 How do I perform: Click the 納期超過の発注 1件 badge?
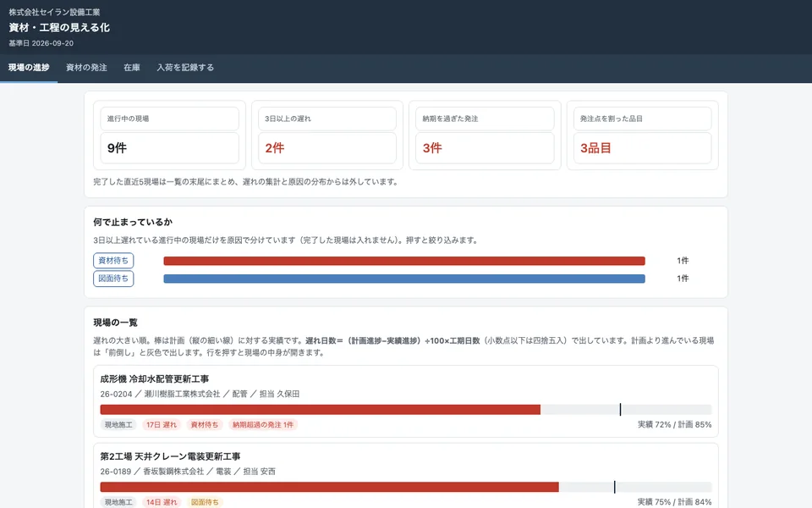[262, 424]
